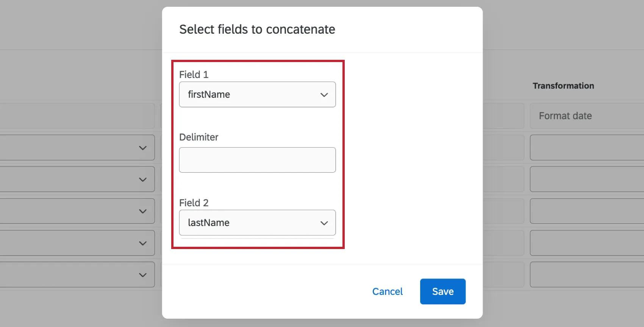Click the bottommost transformation field box

point(586,274)
